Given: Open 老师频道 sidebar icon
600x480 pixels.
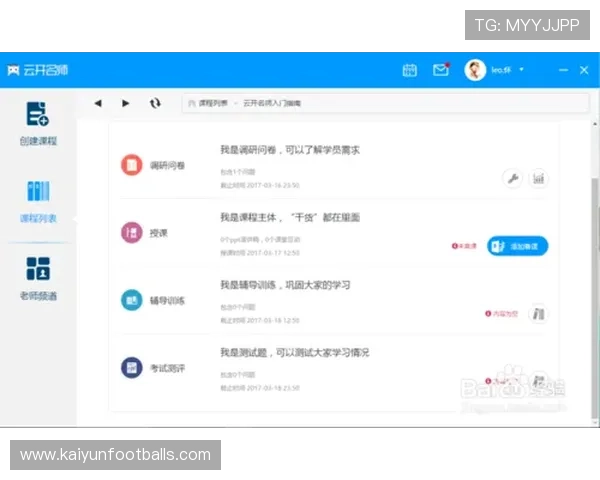Looking at the screenshot, I should (x=38, y=268).
